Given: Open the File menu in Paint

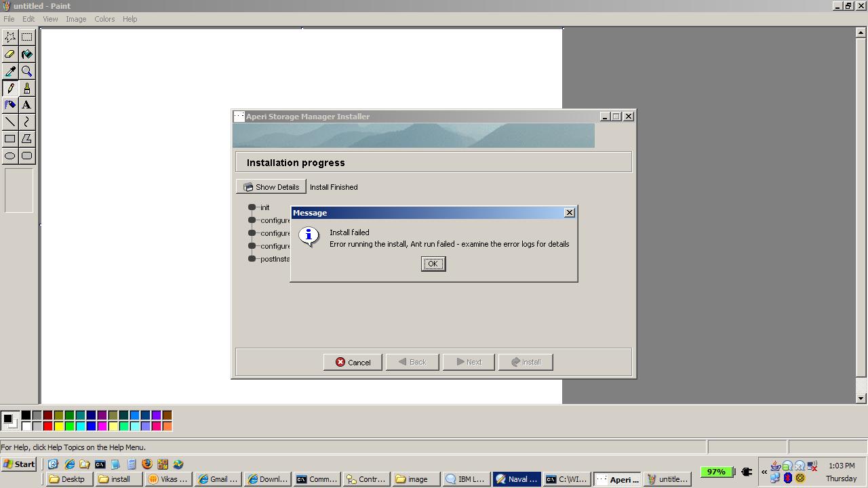Looking at the screenshot, I should 9,19.
